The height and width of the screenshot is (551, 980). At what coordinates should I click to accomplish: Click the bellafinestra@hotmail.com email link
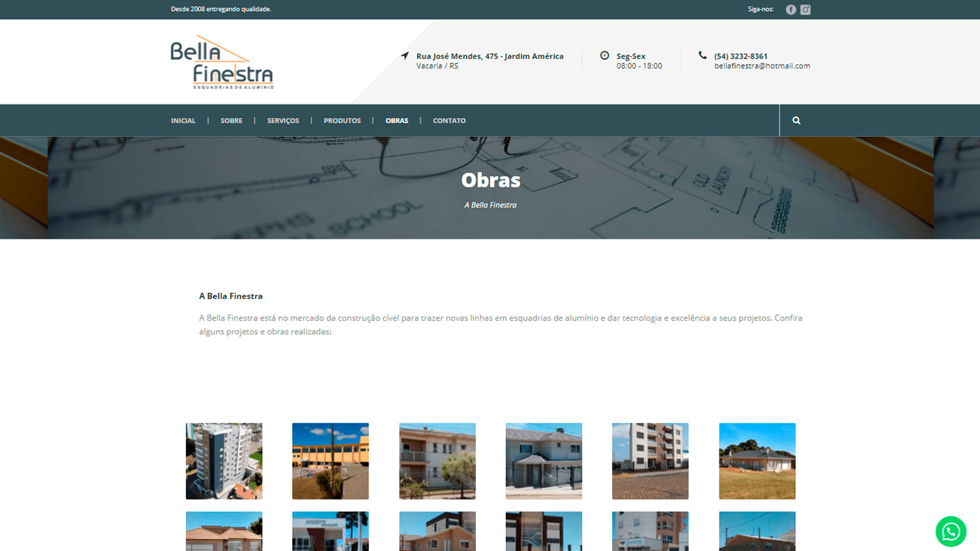pos(762,66)
